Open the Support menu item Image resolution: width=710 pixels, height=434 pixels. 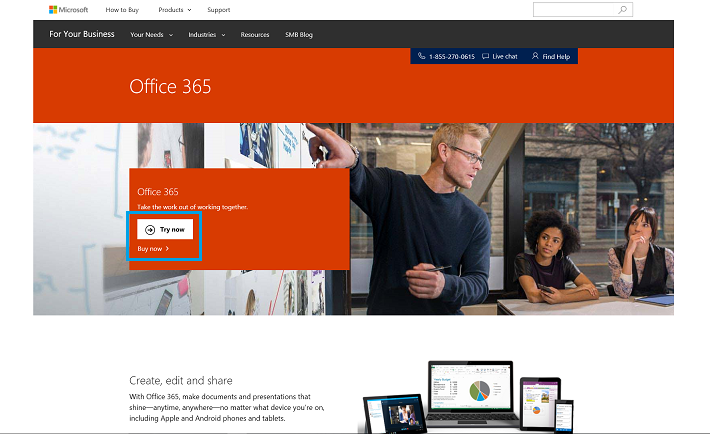pyautogui.click(x=218, y=9)
